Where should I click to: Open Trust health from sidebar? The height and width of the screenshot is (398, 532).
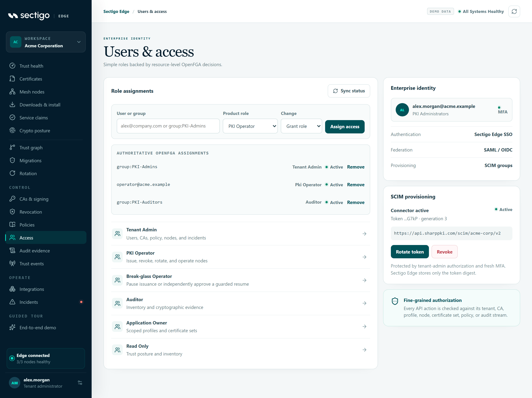46,66
